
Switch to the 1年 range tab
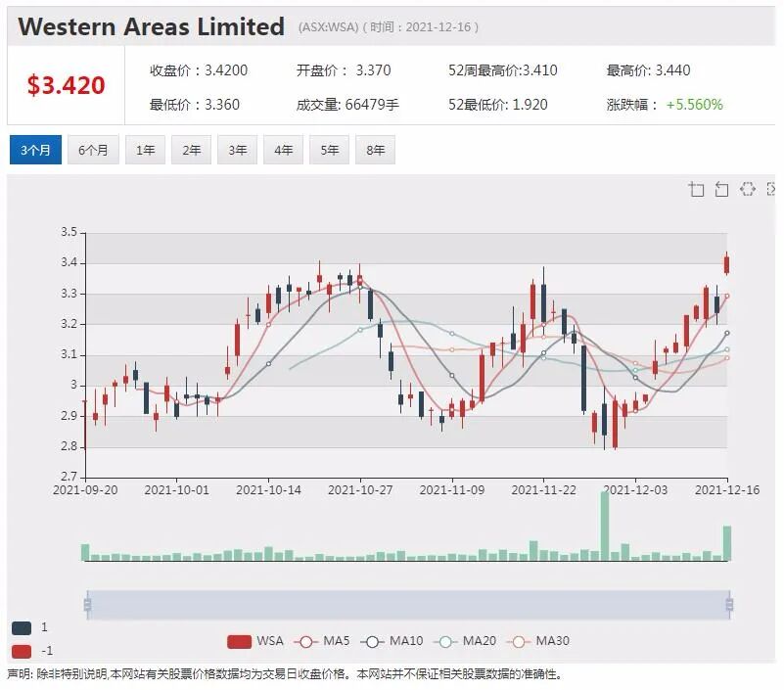point(146,150)
